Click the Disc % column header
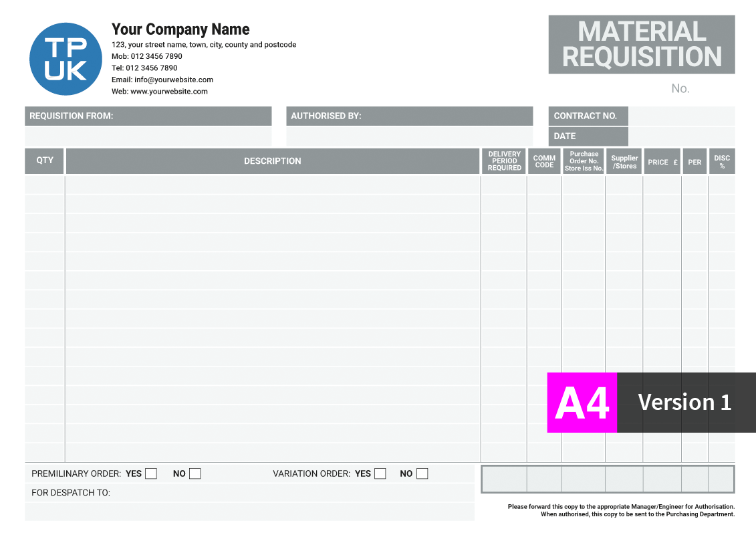The height and width of the screenshot is (535, 756). (722, 162)
